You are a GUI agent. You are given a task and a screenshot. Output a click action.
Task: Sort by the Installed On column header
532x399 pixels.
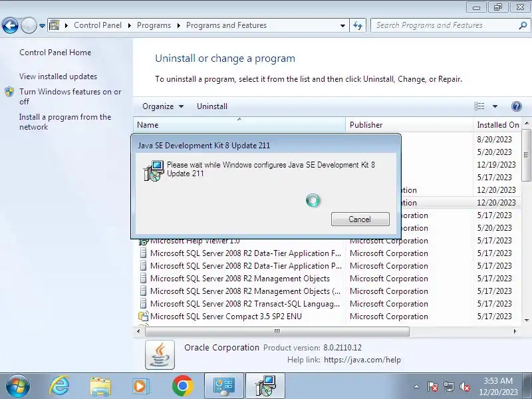click(498, 125)
